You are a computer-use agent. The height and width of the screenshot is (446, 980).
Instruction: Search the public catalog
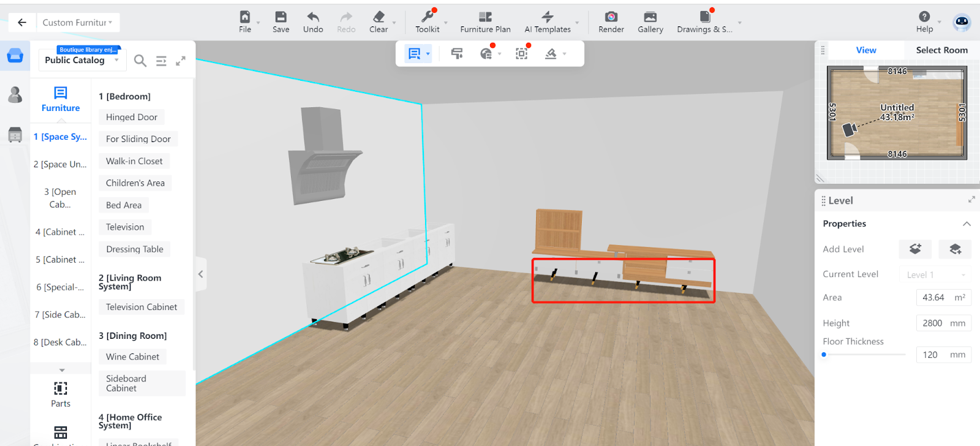[140, 61]
